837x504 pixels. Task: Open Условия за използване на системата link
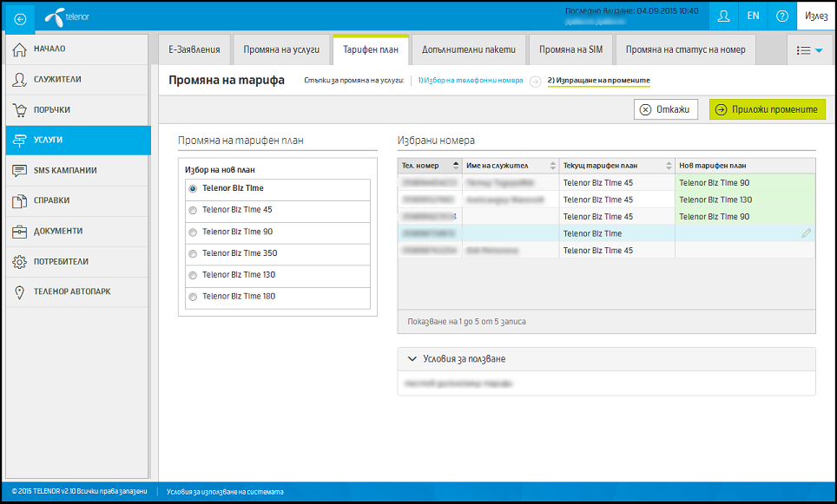pos(225,492)
